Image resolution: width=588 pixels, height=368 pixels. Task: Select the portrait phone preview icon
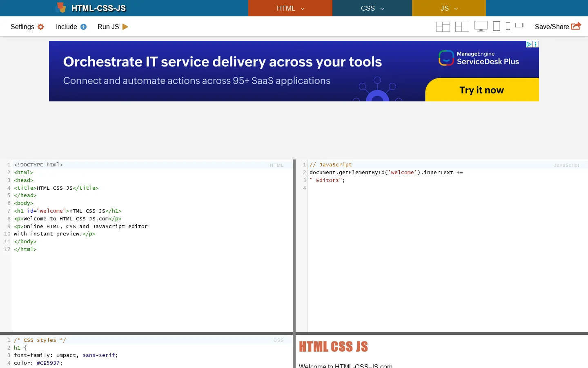(x=508, y=26)
